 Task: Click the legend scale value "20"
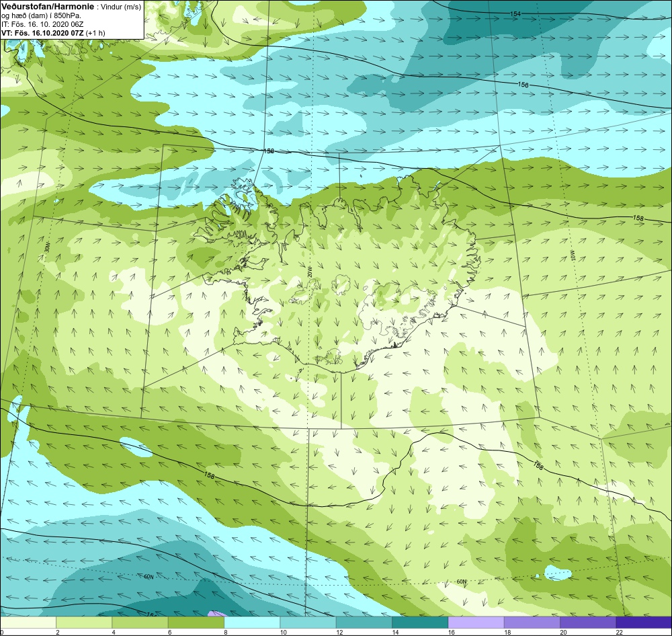[564, 632]
